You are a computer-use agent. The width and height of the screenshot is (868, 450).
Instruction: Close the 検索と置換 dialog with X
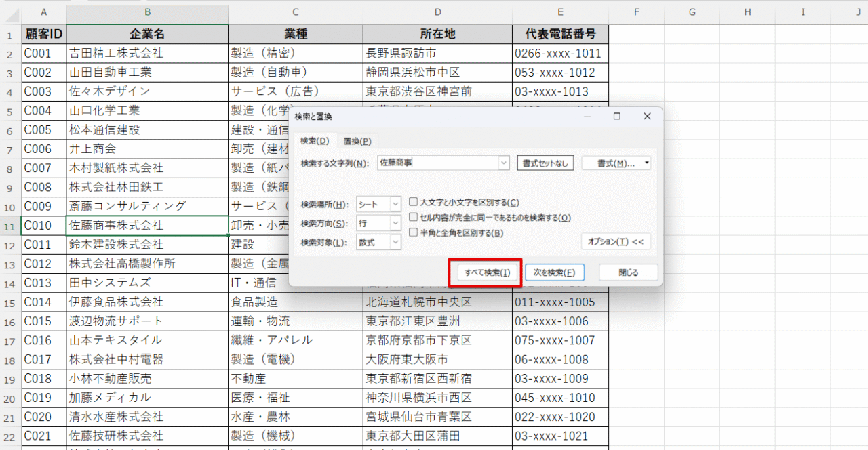647,117
